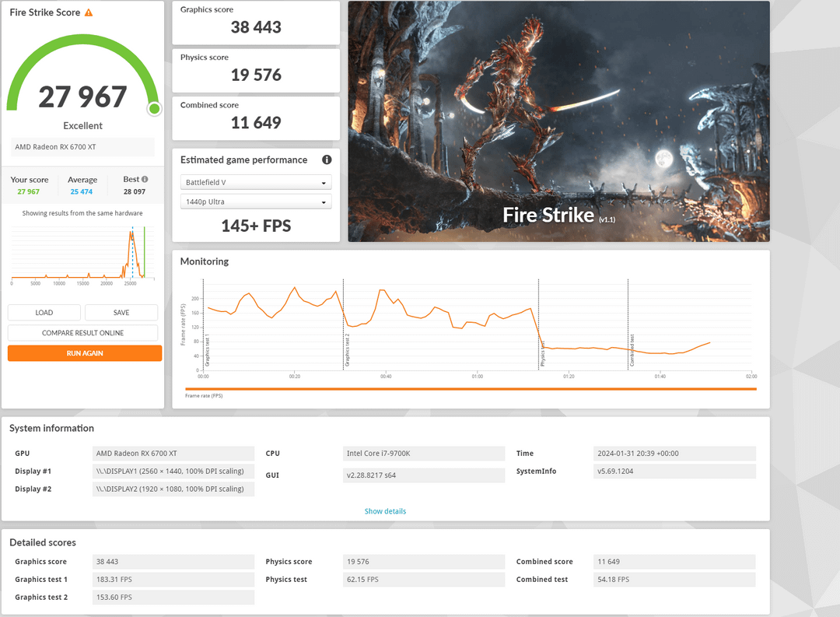Click the Monitoring section heading
840x617 pixels.
point(204,261)
